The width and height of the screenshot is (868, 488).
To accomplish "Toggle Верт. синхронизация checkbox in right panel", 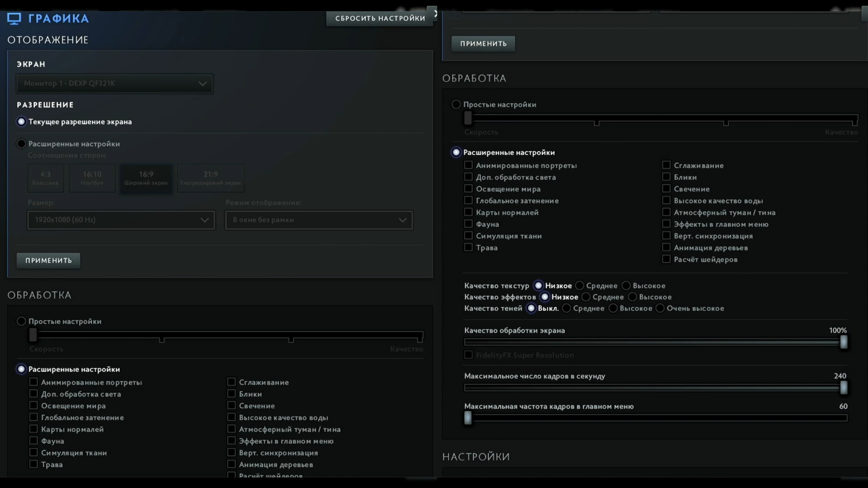I will pyautogui.click(x=666, y=236).
